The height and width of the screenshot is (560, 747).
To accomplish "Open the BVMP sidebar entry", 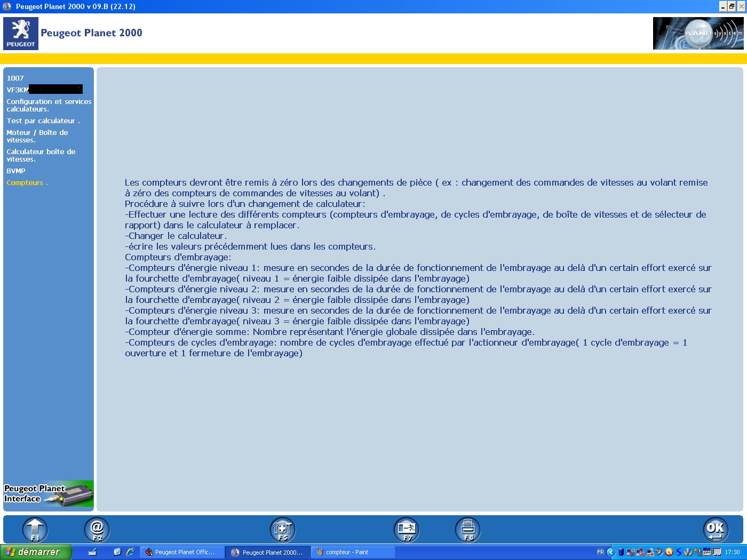I will coord(16,171).
